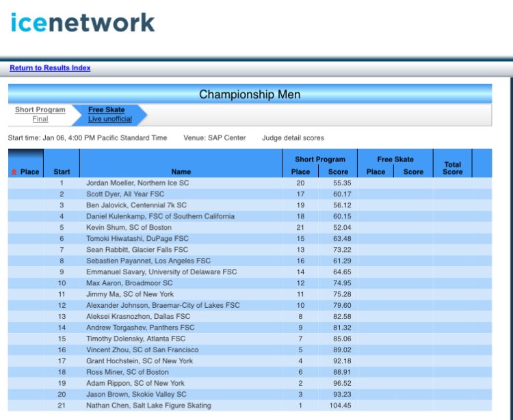Select Aleksei Krasnozhon, Dallas FSC
Screen dimensions: 513x420
click(x=138, y=316)
